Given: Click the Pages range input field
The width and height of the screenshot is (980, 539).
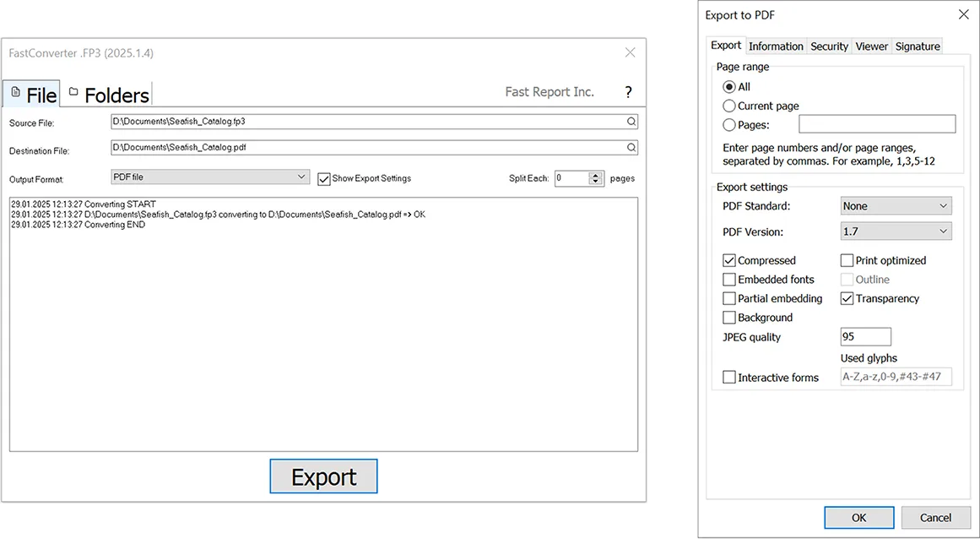Looking at the screenshot, I should (877, 124).
